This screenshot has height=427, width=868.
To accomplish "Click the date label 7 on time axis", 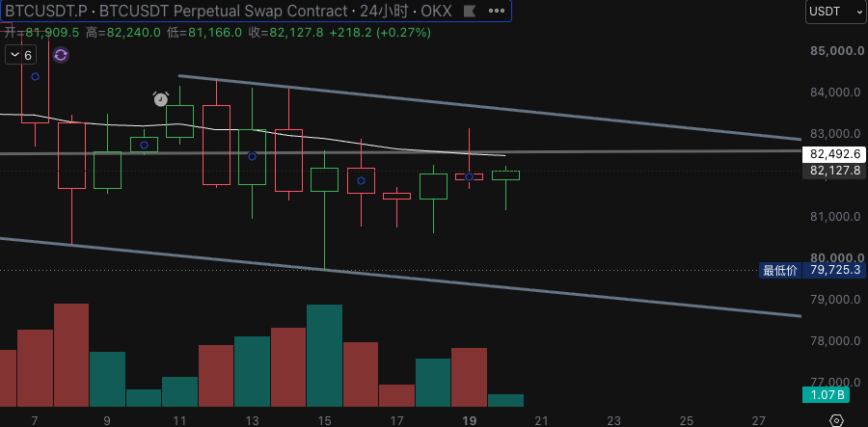I will click(x=35, y=421).
